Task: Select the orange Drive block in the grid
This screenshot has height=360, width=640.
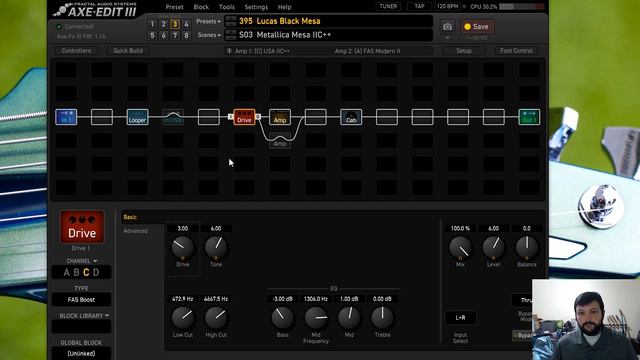Action: pos(244,117)
